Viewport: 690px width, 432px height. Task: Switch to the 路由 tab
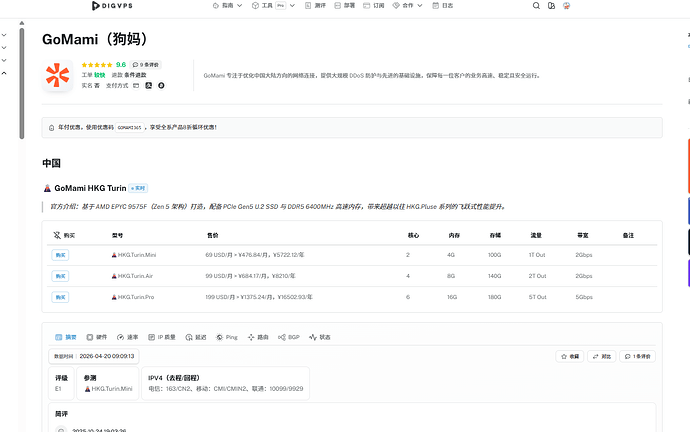pyautogui.click(x=258, y=337)
